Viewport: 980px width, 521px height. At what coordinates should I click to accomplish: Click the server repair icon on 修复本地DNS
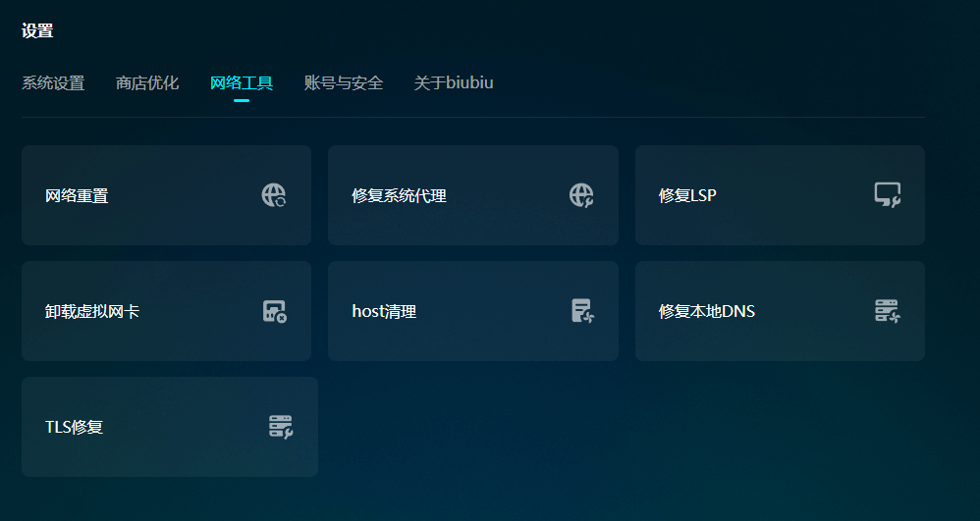tap(888, 310)
